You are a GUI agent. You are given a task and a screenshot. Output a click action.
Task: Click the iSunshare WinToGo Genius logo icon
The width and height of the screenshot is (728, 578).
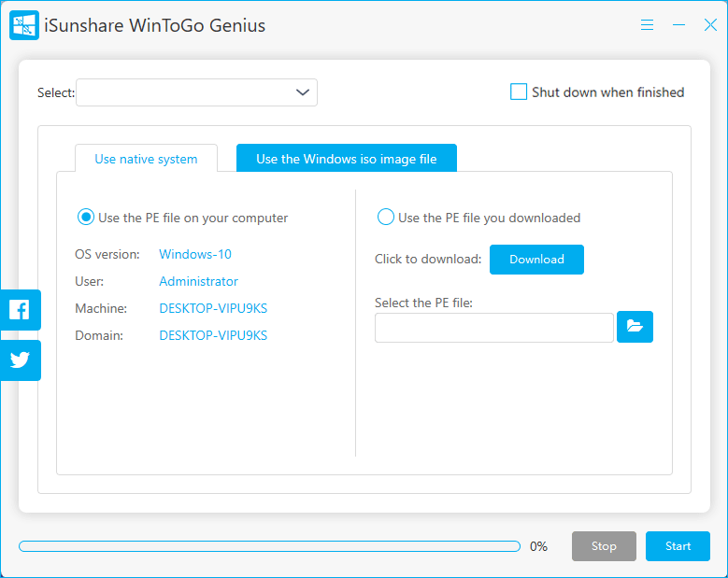click(x=24, y=25)
